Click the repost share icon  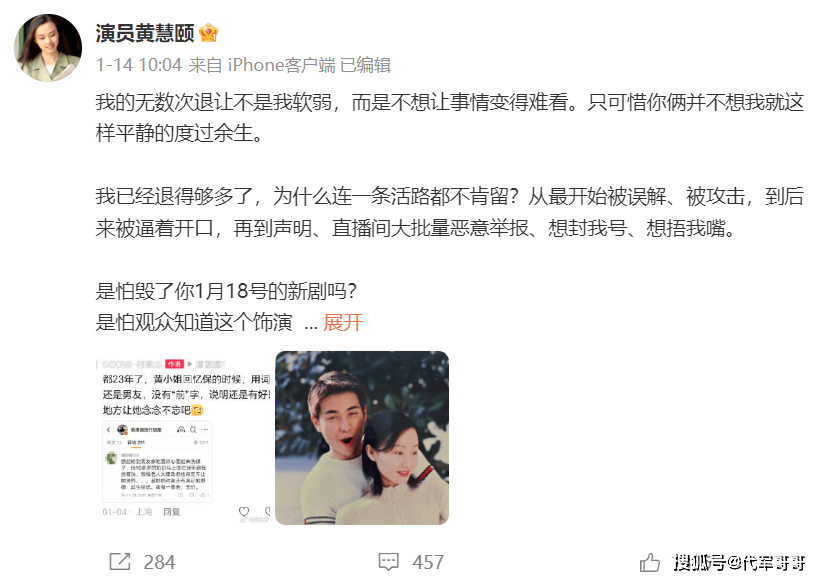point(120,562)
